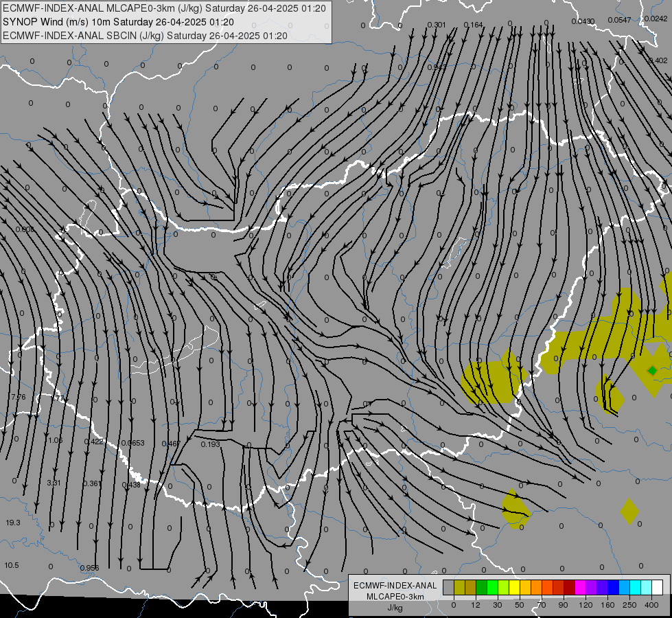Click the map value 0.164
The image size is (672, 618).
pos(473,25)
